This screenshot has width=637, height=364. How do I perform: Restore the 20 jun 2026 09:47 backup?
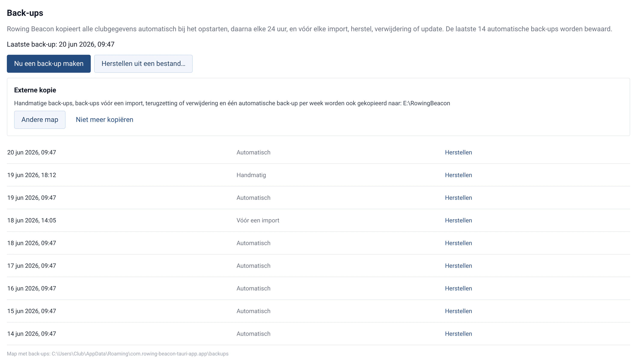458,152
